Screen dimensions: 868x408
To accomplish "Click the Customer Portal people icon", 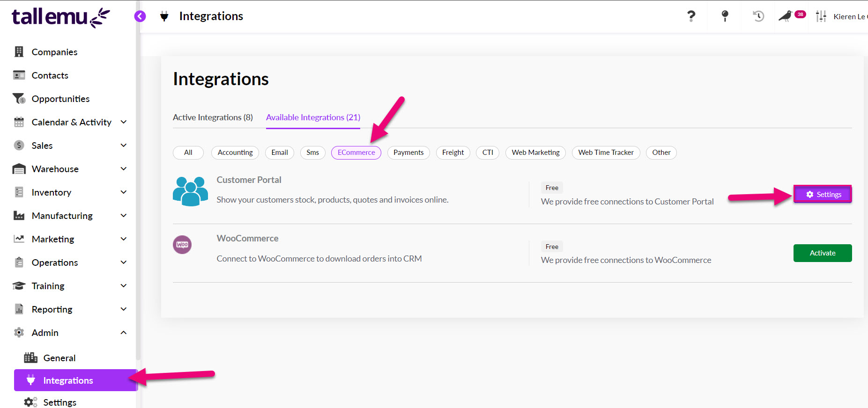I will (x=190, y=191).
